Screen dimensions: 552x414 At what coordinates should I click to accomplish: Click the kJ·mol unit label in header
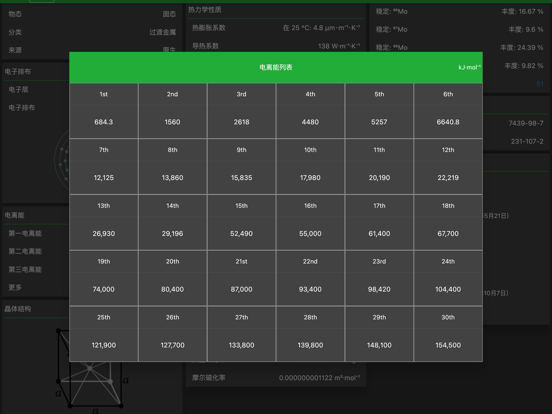pos(469,67)
